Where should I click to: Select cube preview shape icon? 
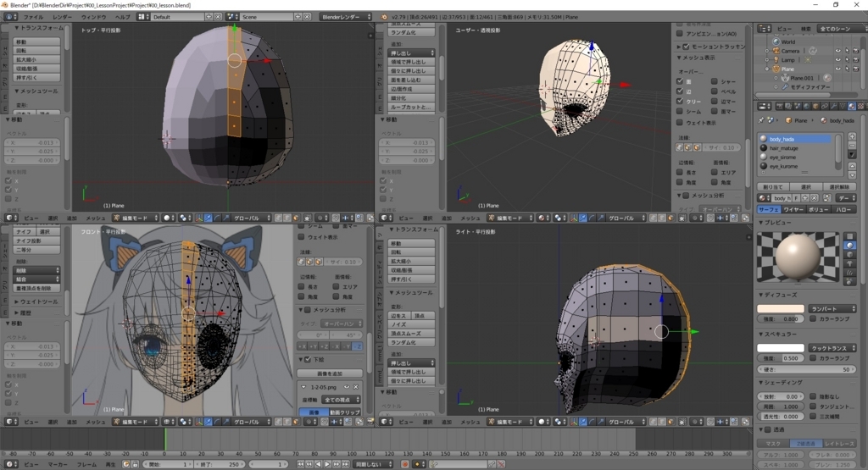850,256
